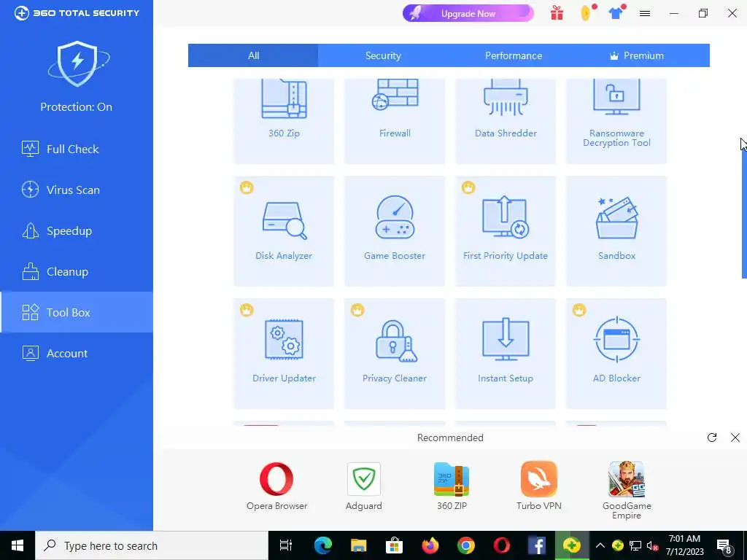Viewport: 747px width, 560px height.
Task: Switch to the All tab
Action: (253, 55)
